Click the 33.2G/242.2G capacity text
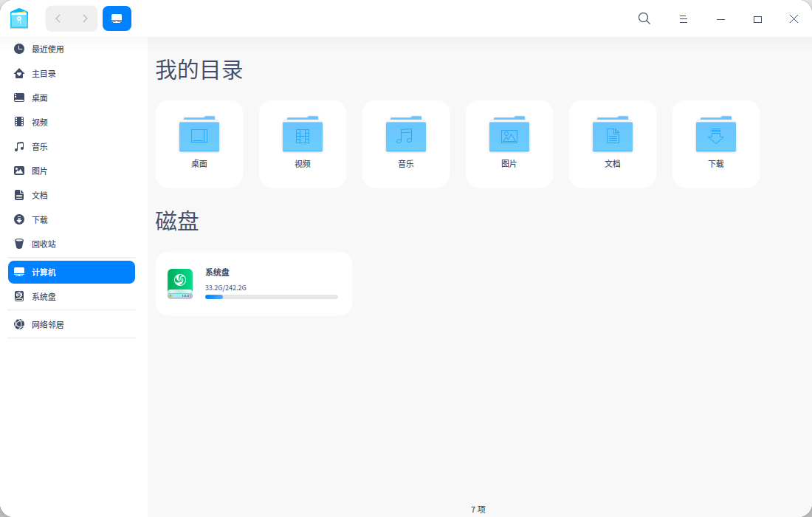The height and width of the screenshot is (517, 812). pyautogui.click(x=226, y=287)
